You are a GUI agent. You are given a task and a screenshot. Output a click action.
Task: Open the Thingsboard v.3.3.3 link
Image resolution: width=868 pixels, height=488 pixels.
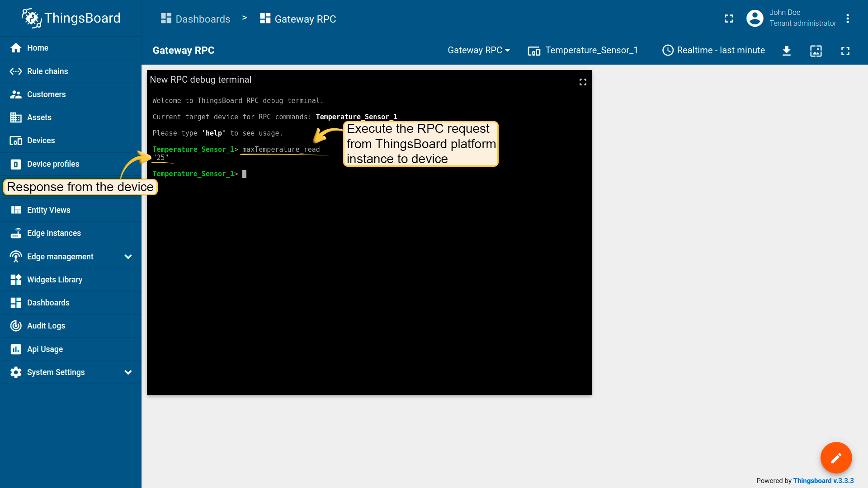(823, 481)
